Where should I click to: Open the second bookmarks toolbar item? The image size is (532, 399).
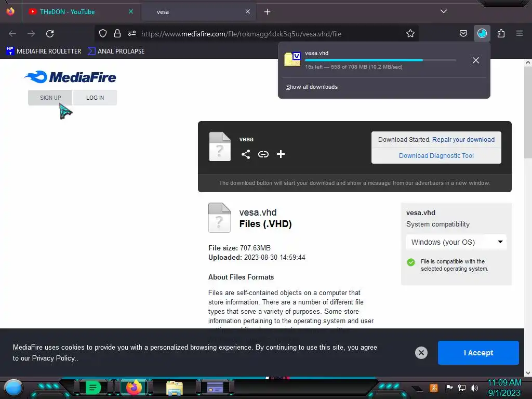[116, 51]
